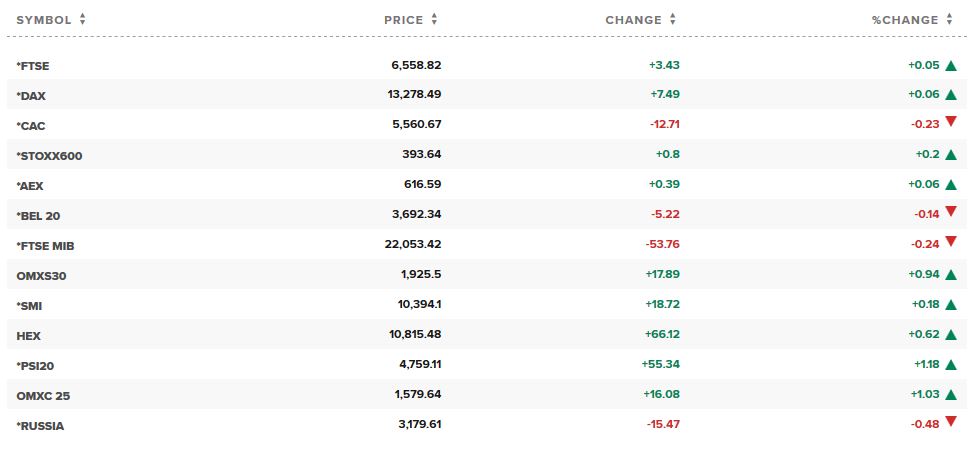972x469 pixels.
Task: Open the OMXC 25 index
Action: pos(43,396)
